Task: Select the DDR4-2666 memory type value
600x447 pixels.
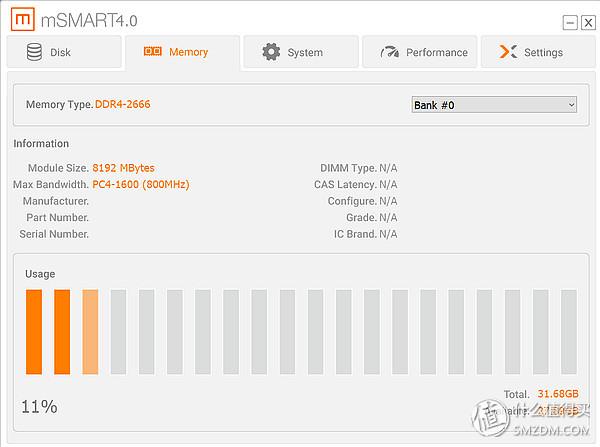Action: (122, 104)
